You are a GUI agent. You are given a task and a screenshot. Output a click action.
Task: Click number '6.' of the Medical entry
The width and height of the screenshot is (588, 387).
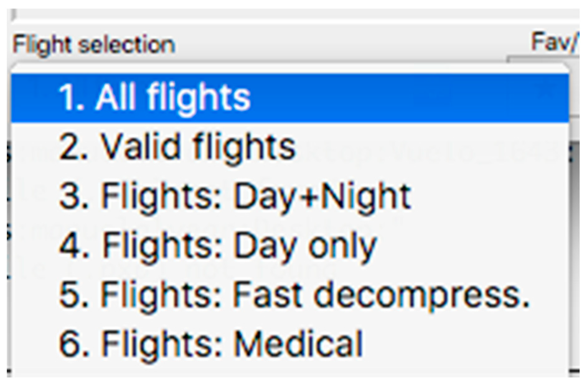click(73, 344)
